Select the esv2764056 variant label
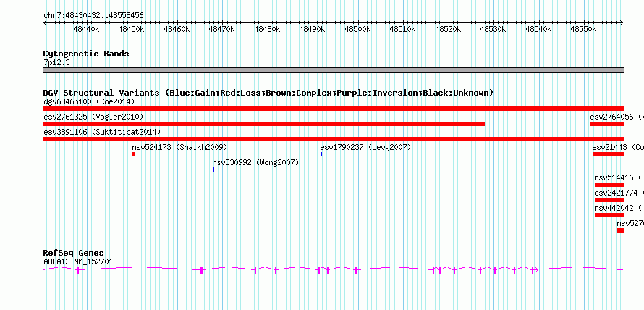Image resolution: width=644 pixels, height=310 pixels. [x=612, y=117]
